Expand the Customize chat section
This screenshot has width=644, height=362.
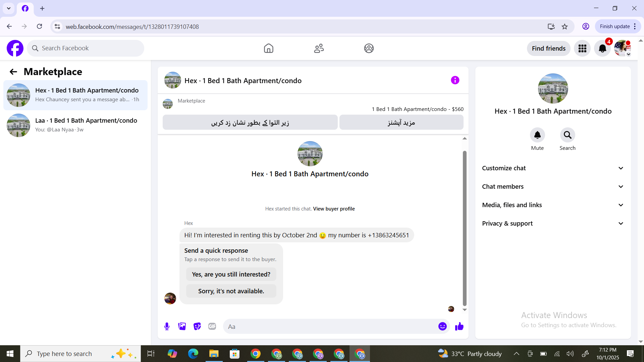point(553,168)
